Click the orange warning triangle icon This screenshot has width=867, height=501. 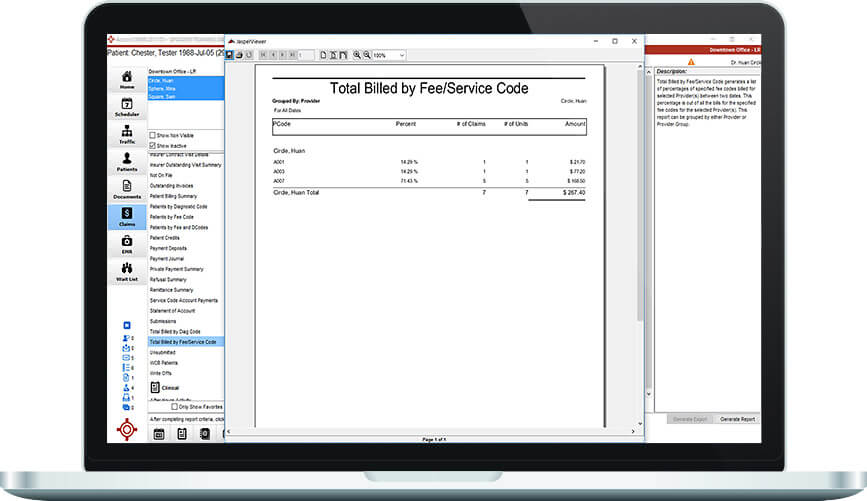point(691,62)
